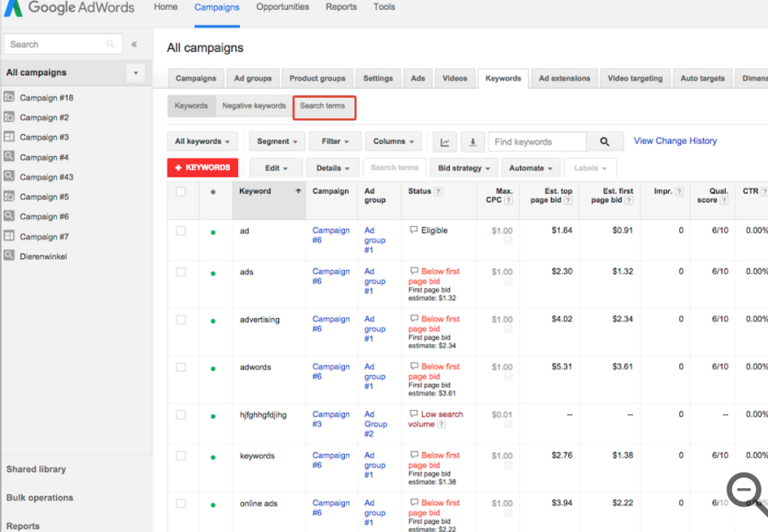Click the help icon beside Est. first page bid

coord(629,200)
